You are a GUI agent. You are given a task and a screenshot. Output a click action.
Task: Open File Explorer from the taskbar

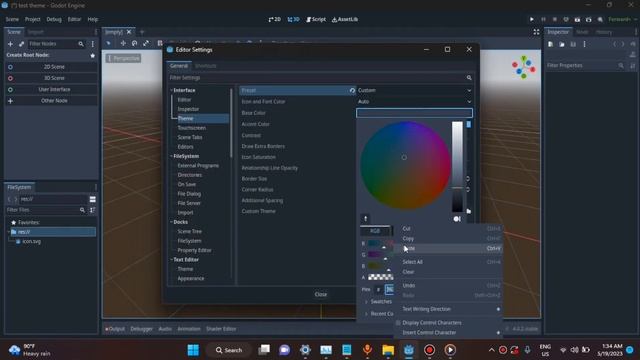tap(388, 350)
